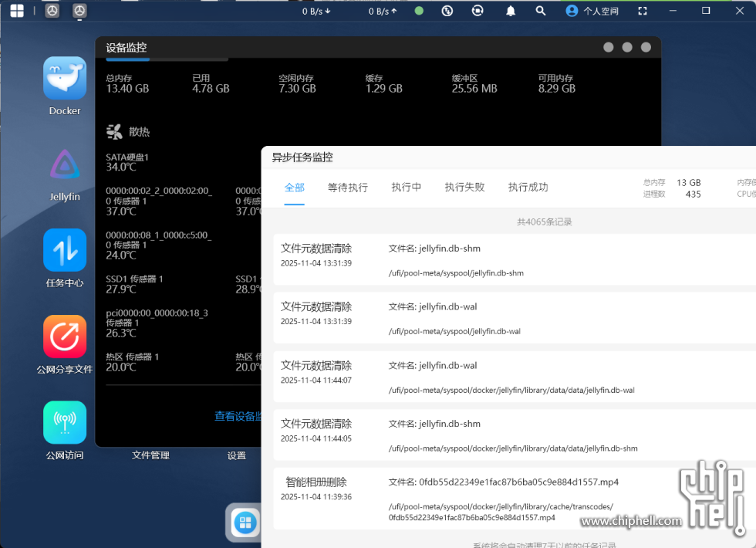Click the notification bell in the top bar
This screenshot has width=756, height=548.
click(x=510, y=11)
